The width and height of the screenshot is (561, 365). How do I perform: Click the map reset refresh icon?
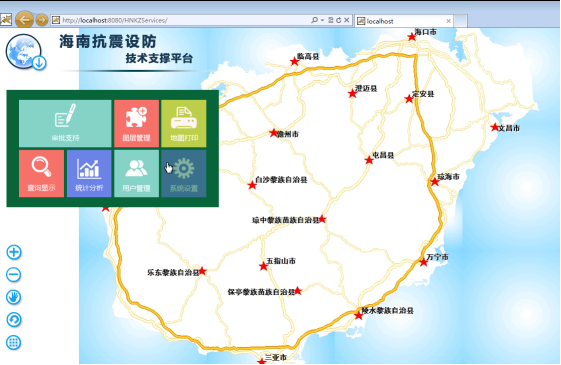coord(14,320)
